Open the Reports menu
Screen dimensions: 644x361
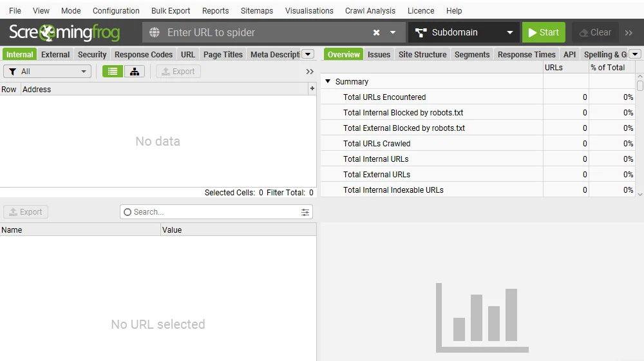[215, 11]
